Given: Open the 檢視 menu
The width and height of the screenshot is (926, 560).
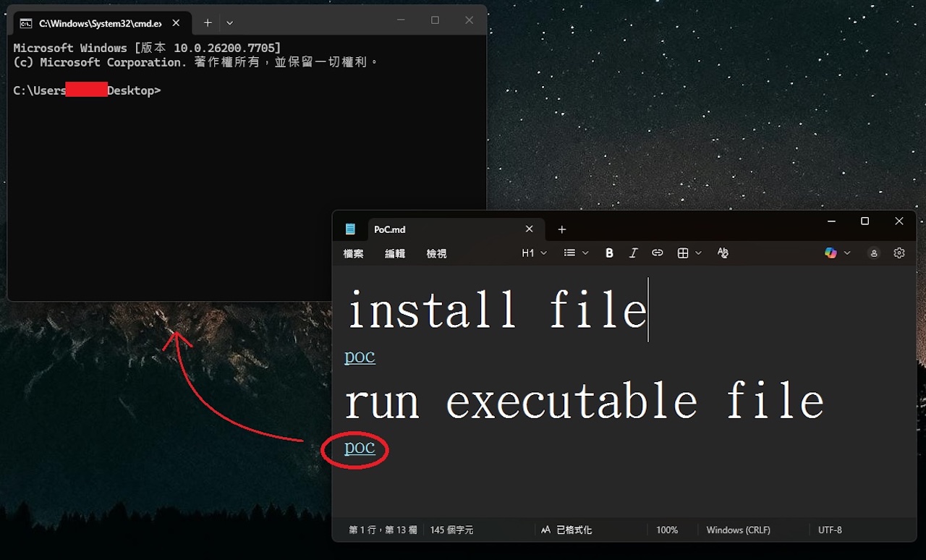Looking at the screenshot, I should [436, 254].
